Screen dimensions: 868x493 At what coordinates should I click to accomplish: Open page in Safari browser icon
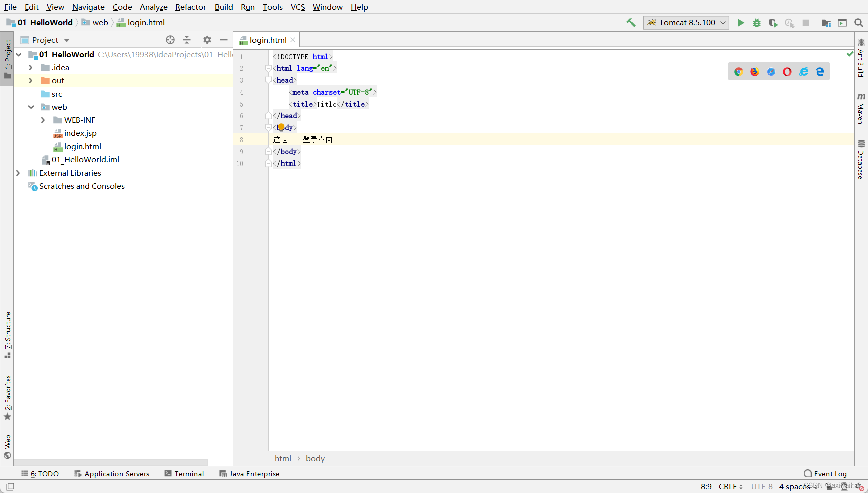(771, 72)
